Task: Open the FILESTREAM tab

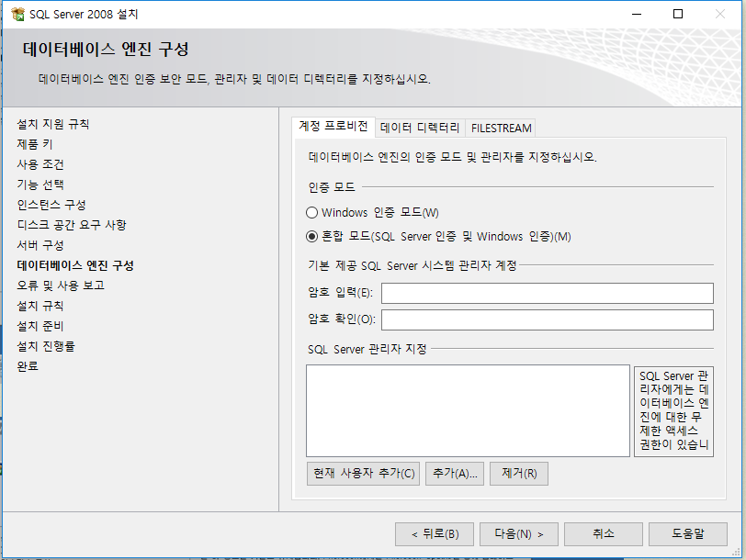Action: tap(501, 128)
